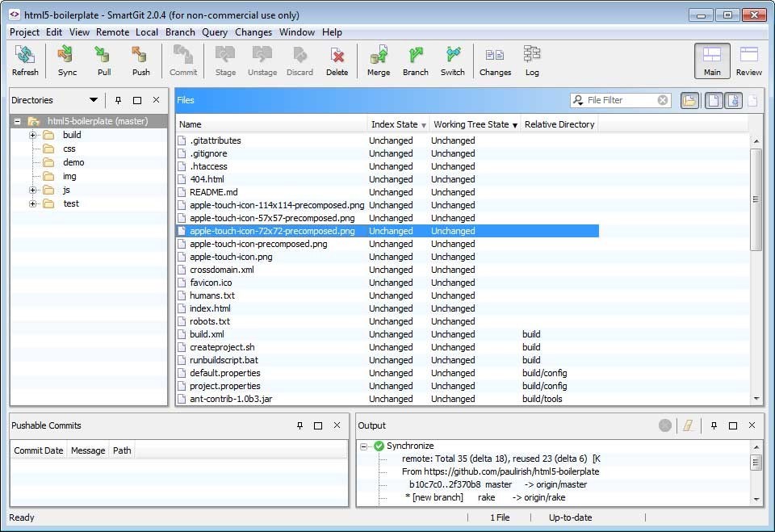The height and width of the screenshot is (532, 775).
Task: Open the Log toolbar icon
Action: point(532,61)
